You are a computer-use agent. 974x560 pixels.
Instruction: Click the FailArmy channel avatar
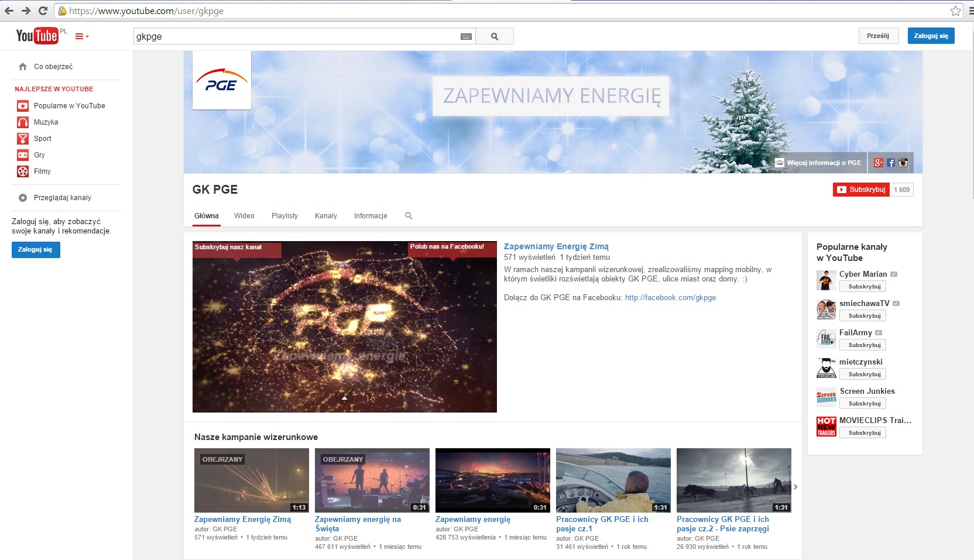click(x=826, y=339)
